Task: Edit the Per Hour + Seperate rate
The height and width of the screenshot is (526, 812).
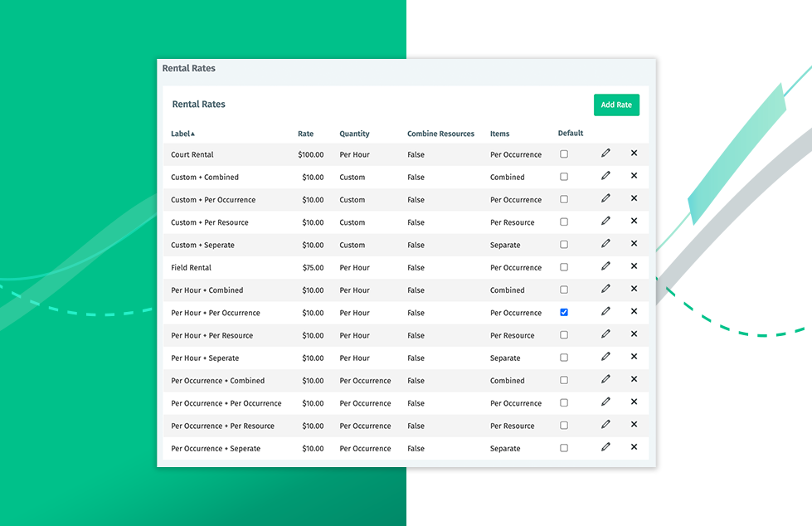Action: tap(605, 357)
